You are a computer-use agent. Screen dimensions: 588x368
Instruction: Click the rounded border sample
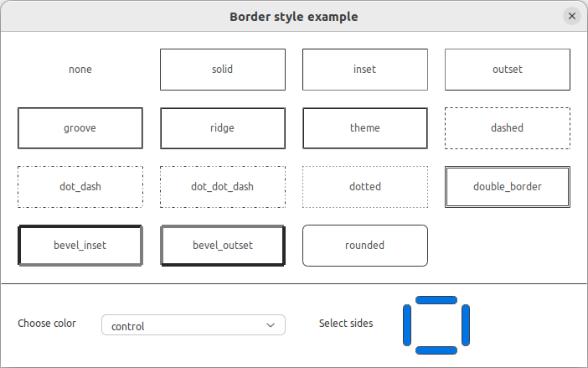[365, 246]
